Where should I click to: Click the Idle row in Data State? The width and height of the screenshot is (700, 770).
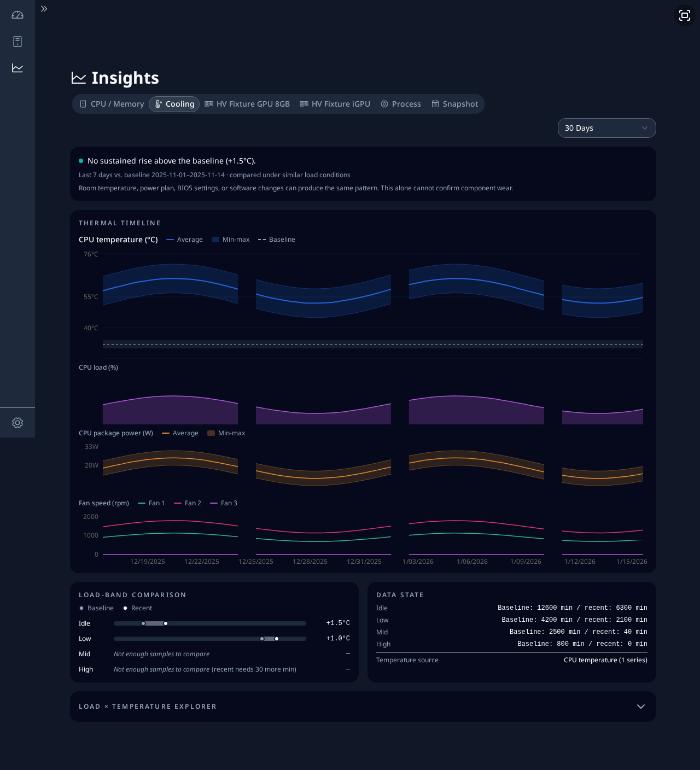coord(512,608)
